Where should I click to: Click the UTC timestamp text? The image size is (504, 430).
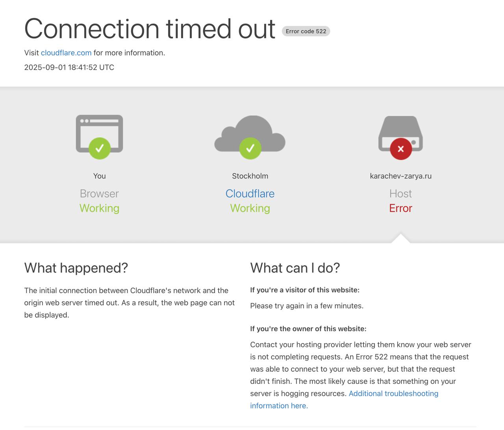tap(69, 67)
